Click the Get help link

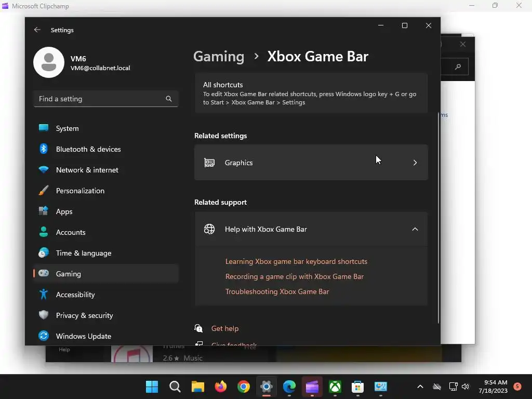[225, 328]
